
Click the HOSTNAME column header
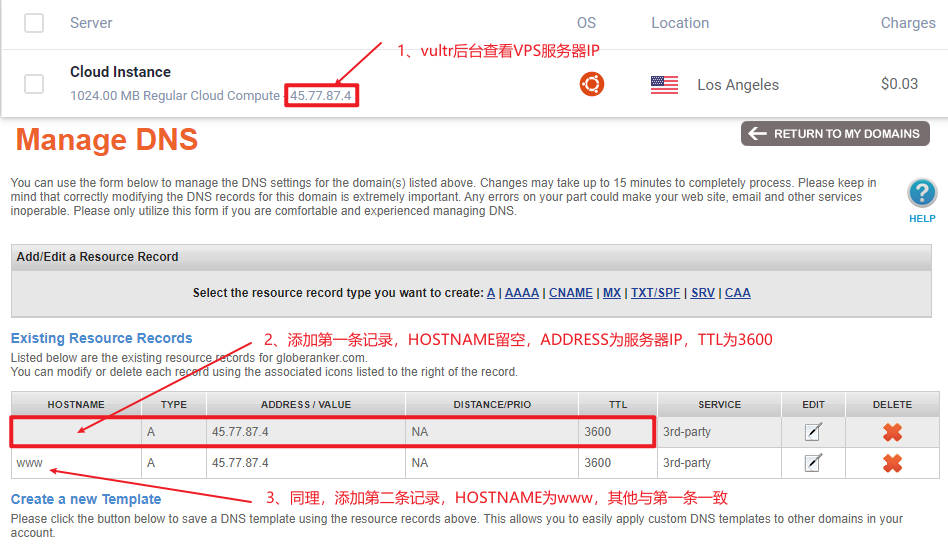(x=76, y=405)
